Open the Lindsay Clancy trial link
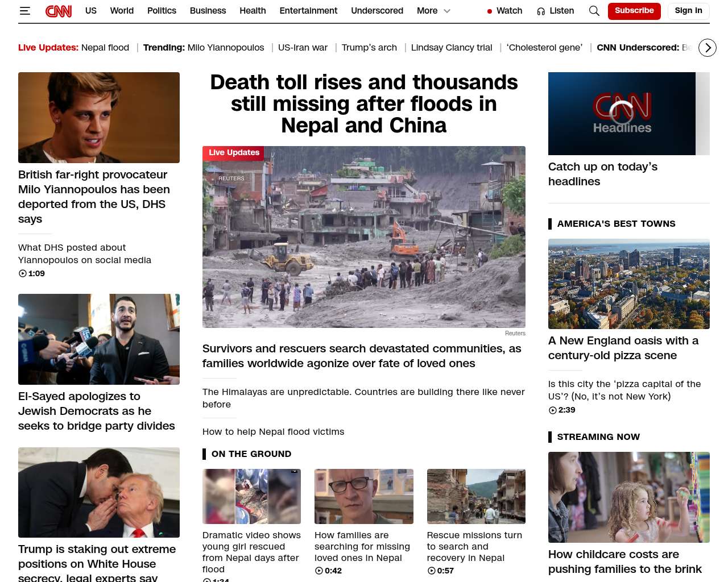This screenshot has width=728, height=582. pos(452,48)
